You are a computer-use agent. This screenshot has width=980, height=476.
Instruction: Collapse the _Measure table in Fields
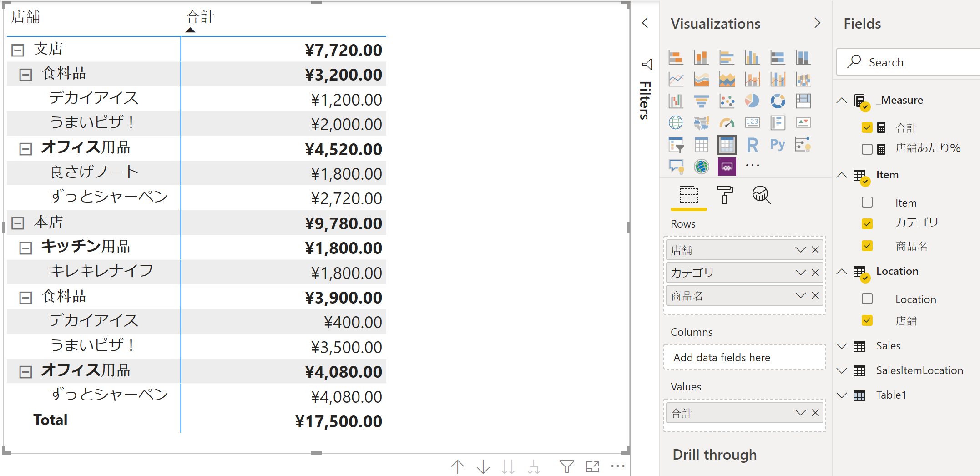(x=842, y=100)
